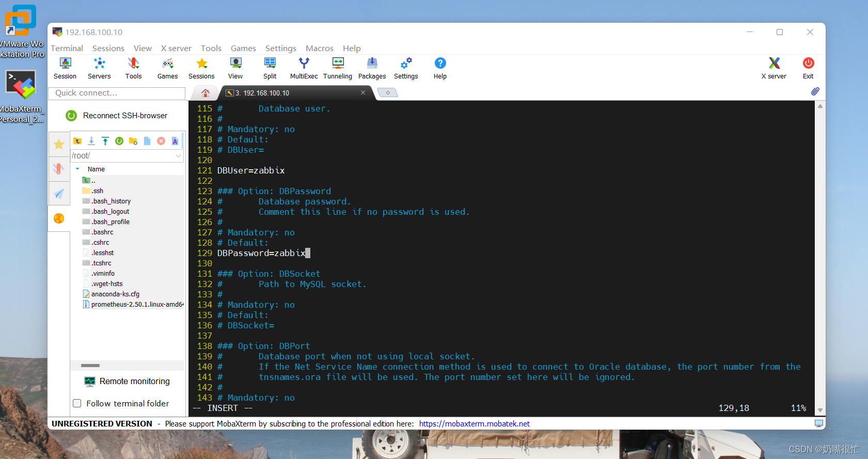Enable MultiExec mode from toolbar
This screenshot has width=868, height=459.
coord(304,68)
